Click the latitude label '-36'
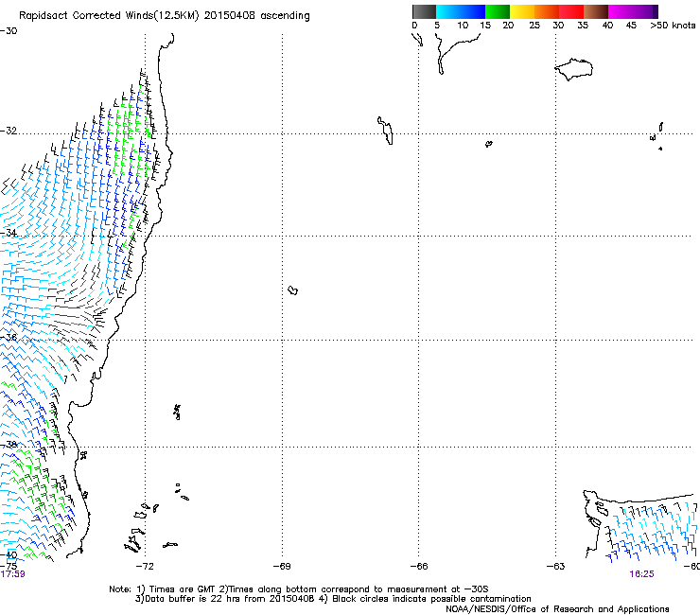This screenshot has width=700, height=615. pos(9,337)
